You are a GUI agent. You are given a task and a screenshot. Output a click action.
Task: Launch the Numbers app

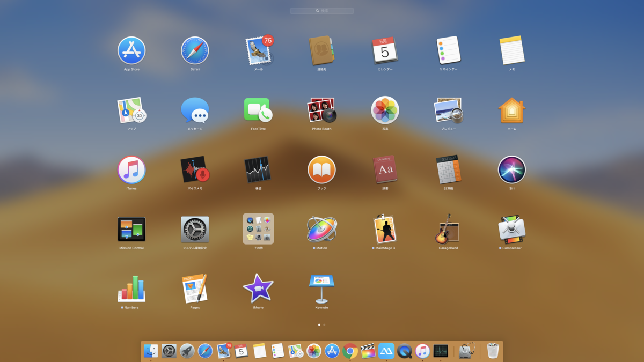tap(131, 289)
